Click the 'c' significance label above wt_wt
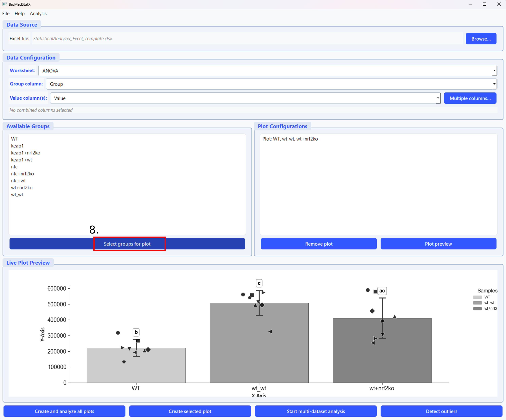Image resolution: width=506 pixels, height=420 pixels. click(x=259, y=283)
